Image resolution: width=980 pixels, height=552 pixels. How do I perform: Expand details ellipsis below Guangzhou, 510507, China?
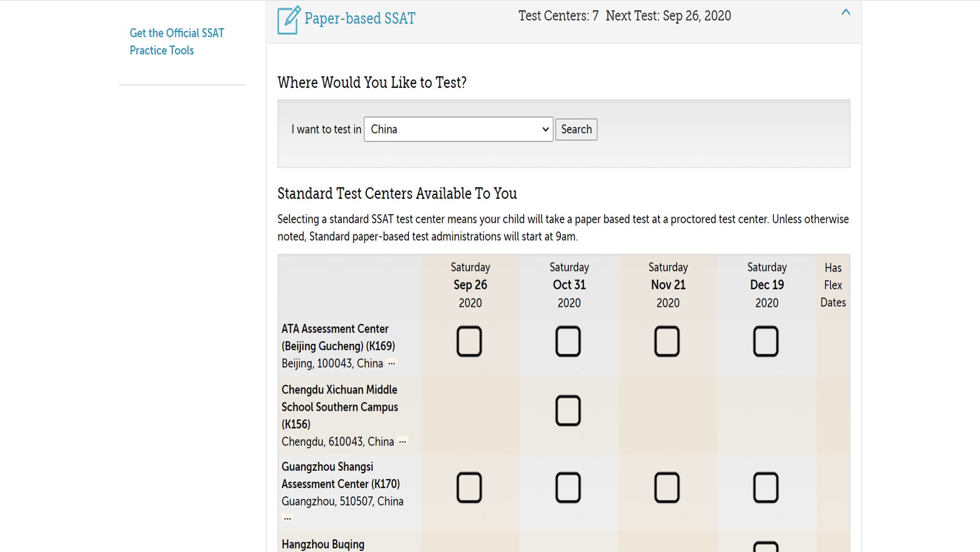point(288,518)
